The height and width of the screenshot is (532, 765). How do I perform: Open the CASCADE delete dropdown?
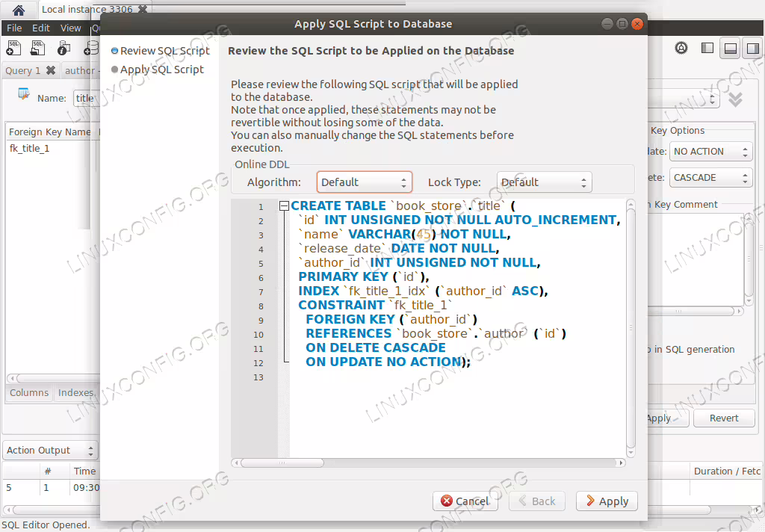coord(711,178)
